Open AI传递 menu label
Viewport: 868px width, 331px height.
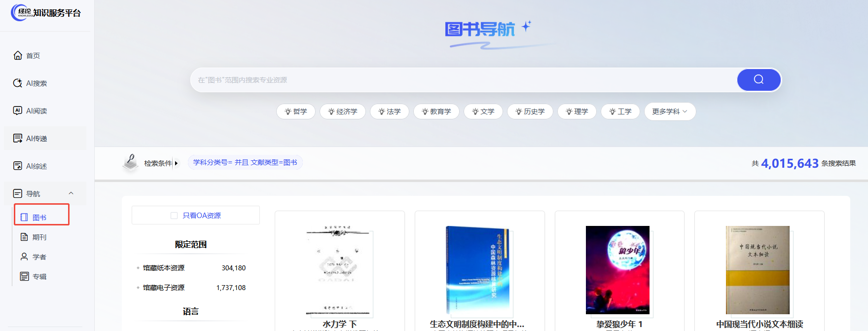click(36, 139)
